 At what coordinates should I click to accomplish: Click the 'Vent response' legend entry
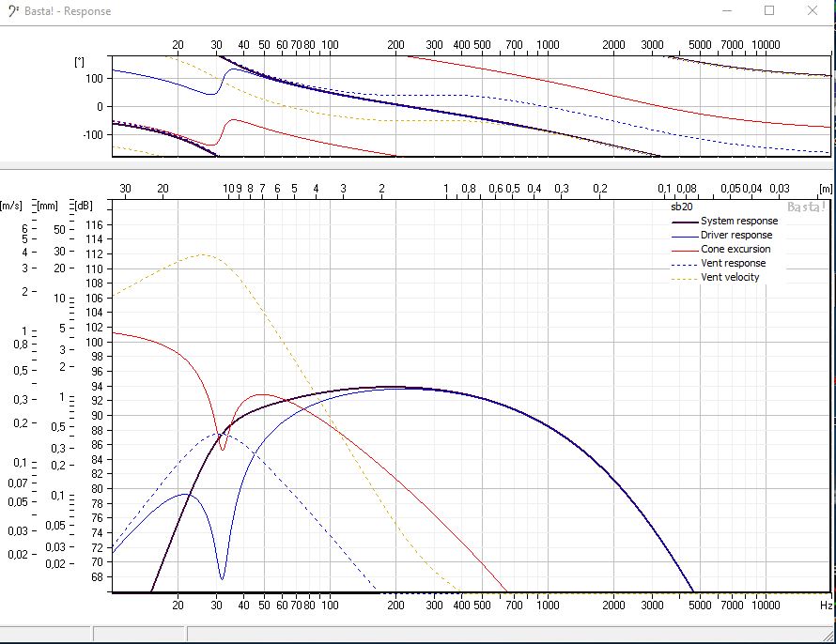[x=733, y=263]
